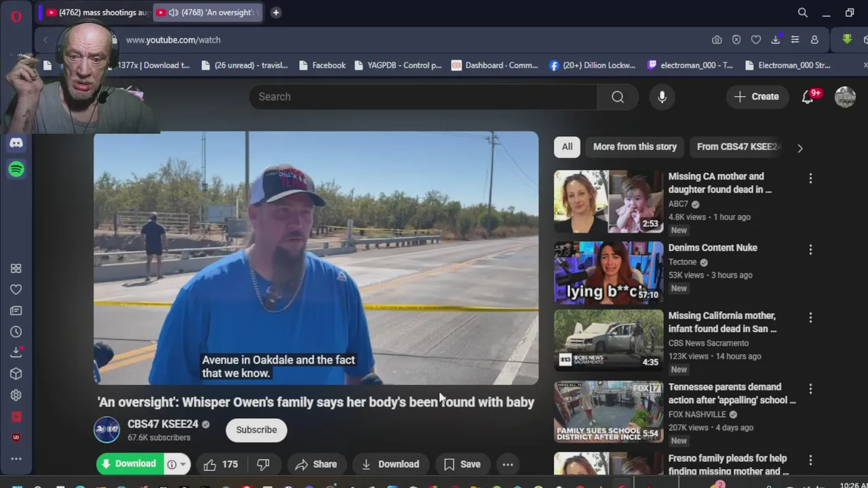868x488 pixels.
Task: Open options for Fresno family video
Action: click(810, 460)
